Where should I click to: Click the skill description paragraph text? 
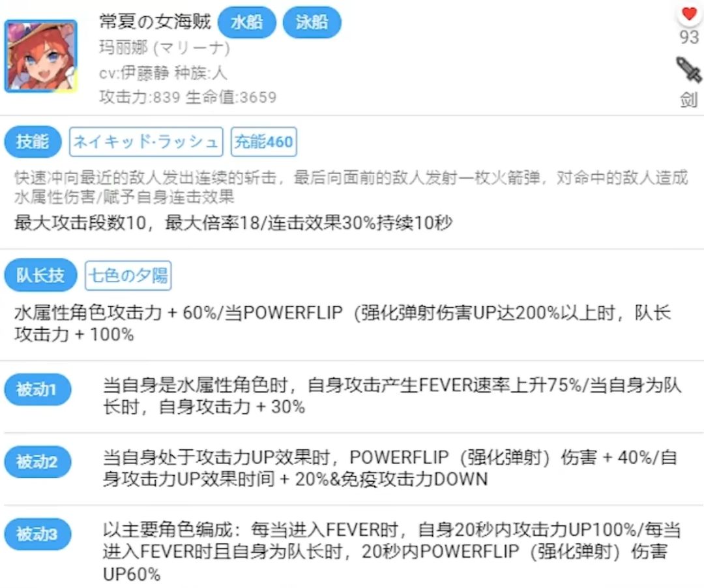point(351,187)
